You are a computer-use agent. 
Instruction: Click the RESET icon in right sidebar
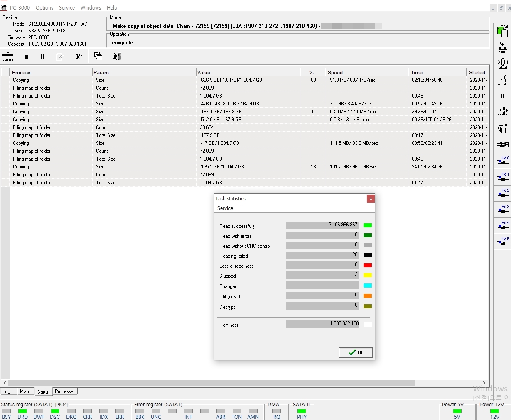pyautogui.click(x=502, y=47)
